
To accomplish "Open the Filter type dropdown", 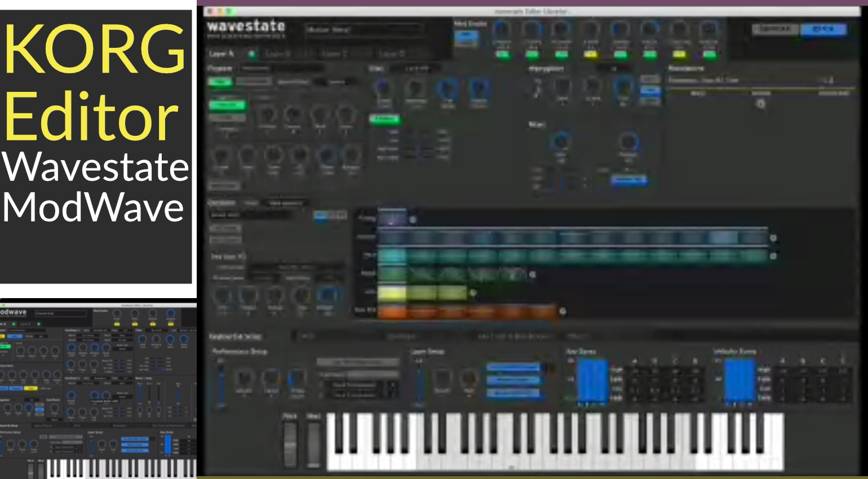I will pyautogui.click(x=417, y=68).
